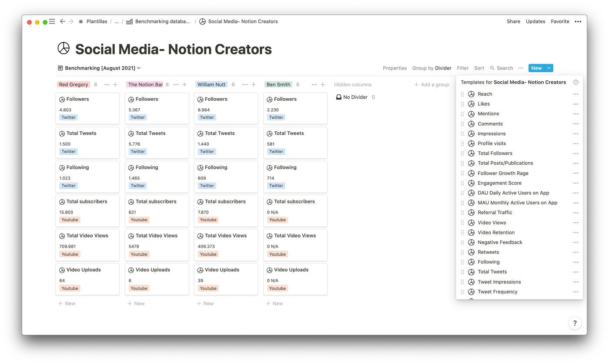Open the Filter menu
609x364 pixels.
click(x=462, y=68)
